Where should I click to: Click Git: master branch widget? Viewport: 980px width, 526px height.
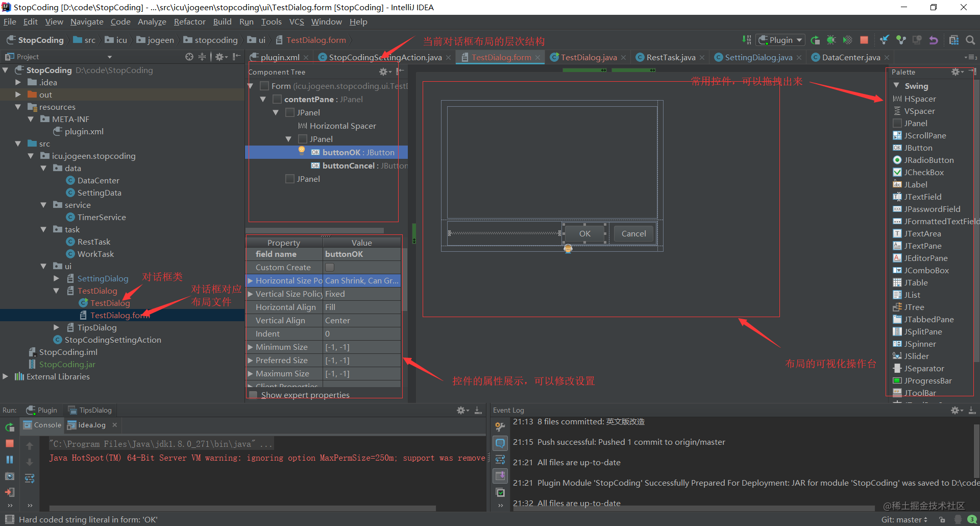pyautogui.click(x=904, y=519)
